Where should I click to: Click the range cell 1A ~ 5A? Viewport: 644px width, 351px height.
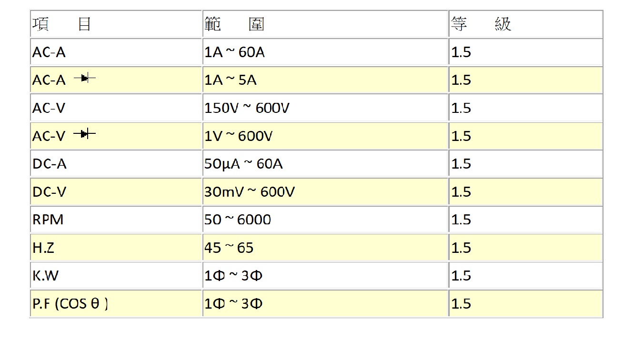point(325,80)
